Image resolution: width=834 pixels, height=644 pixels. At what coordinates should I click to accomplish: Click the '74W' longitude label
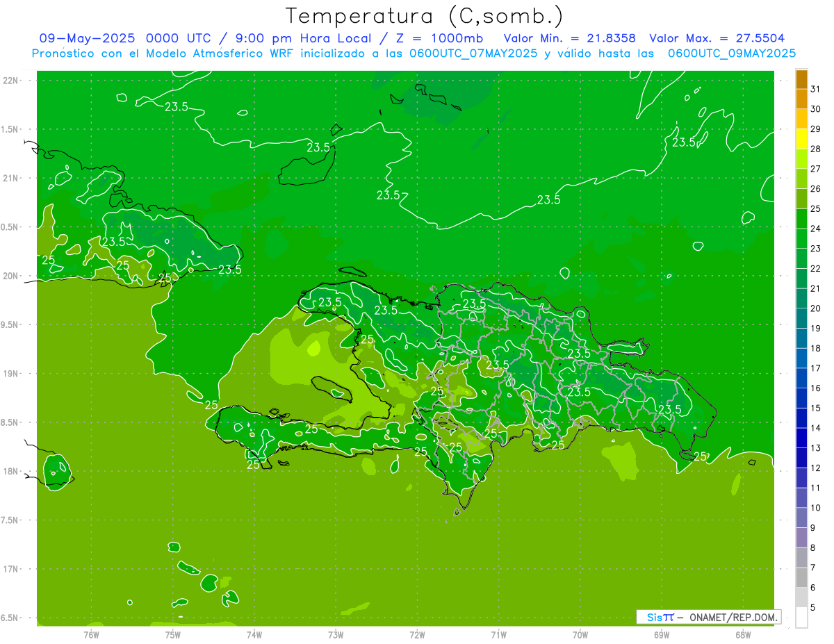[254, 635]
